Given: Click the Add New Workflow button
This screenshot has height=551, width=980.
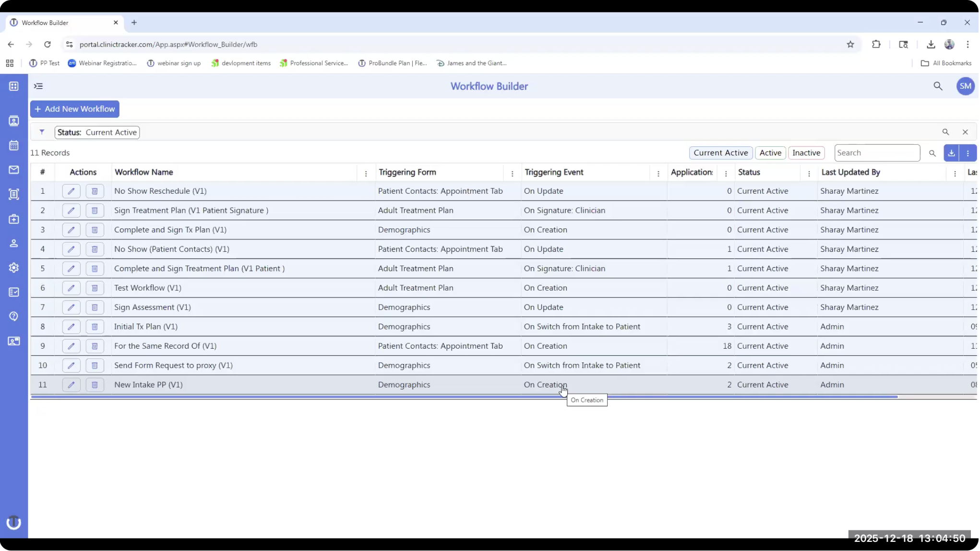Looking at the screenshot, I should (74, 109).
